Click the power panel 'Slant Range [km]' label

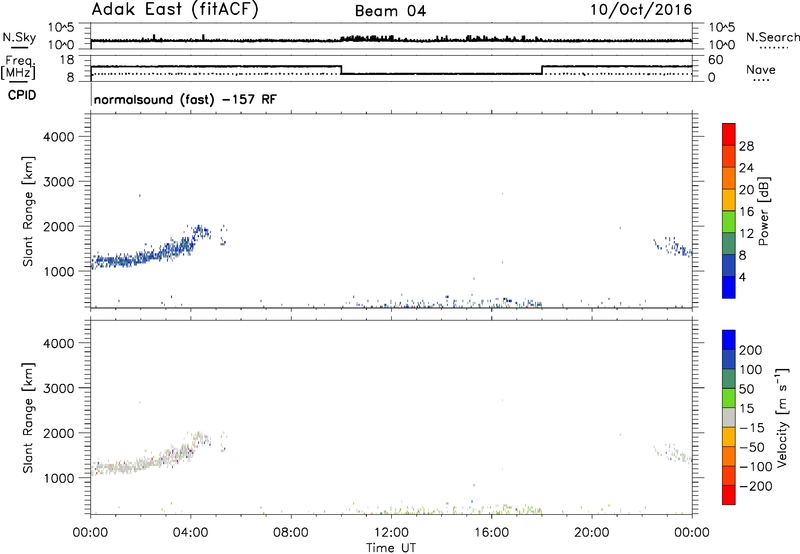pos(28,211)
